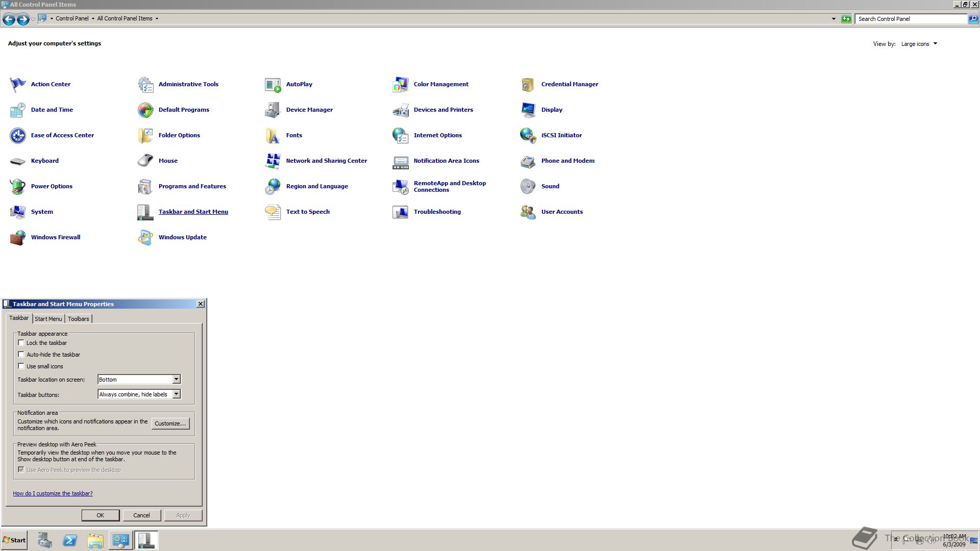980x551 pixels.
Task: Open the Fonts folder icon
Action: pyautogui.click(x=273, y=135)
